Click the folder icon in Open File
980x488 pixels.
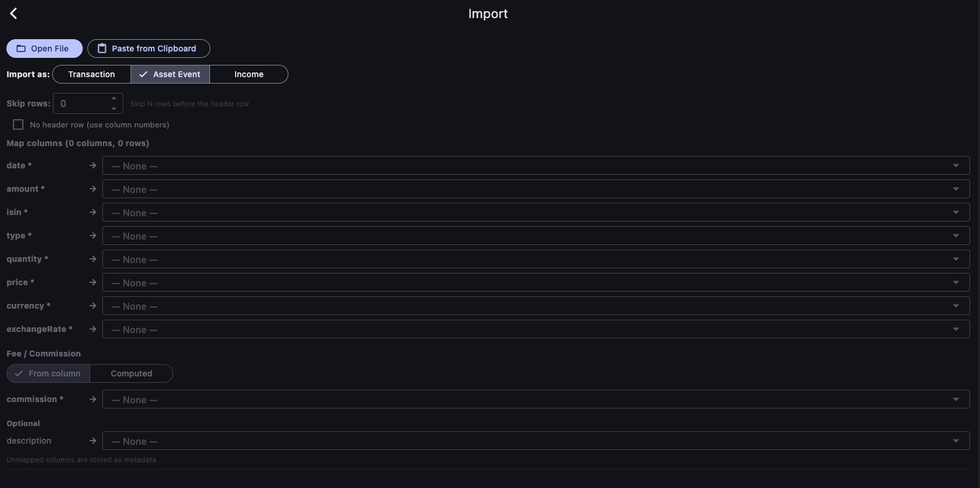[x=21, y=49]
